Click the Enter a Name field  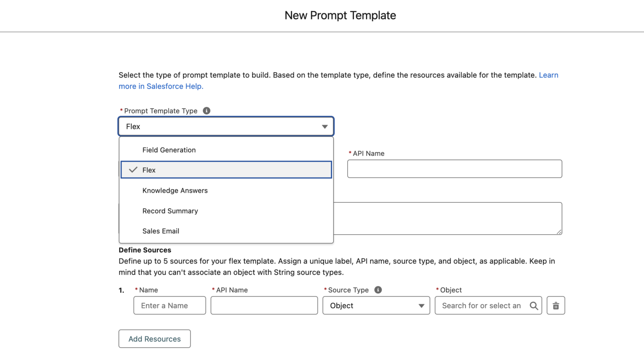169,305
